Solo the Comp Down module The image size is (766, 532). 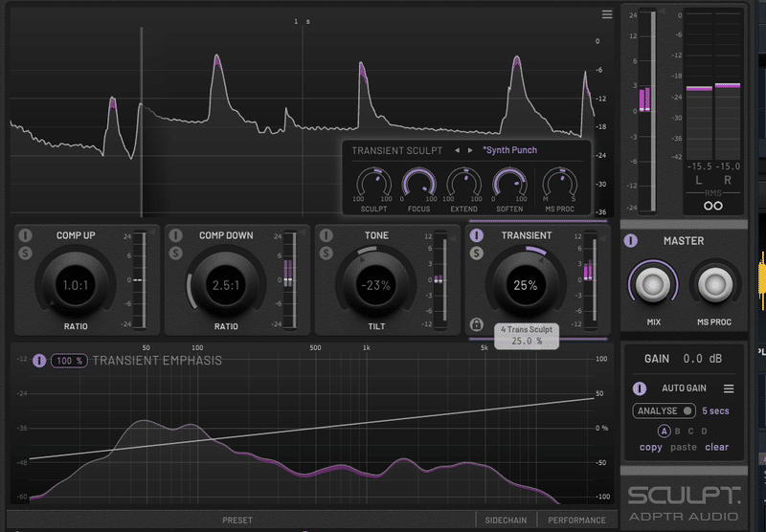click(176, 253)
